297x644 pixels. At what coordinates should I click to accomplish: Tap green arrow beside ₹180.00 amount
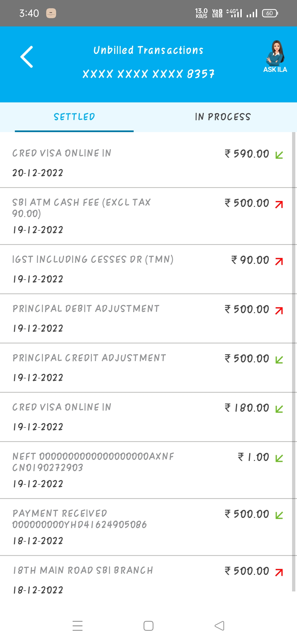tap(279, 409)
